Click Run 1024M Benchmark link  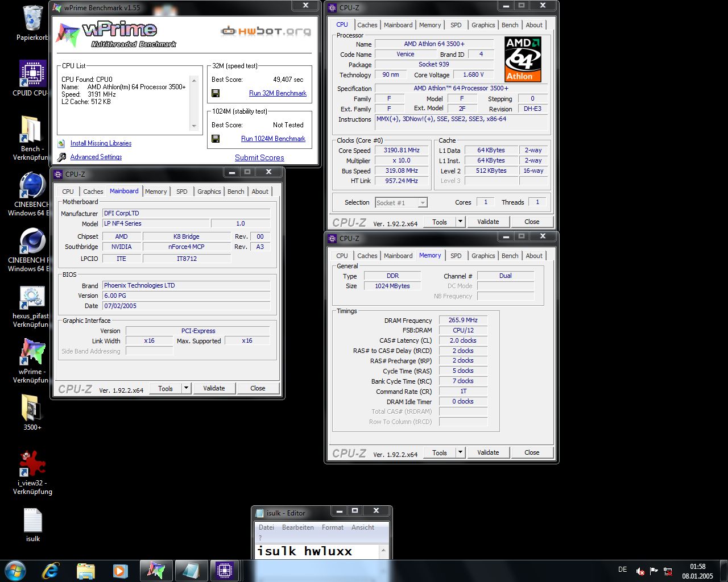coord(273,139)
